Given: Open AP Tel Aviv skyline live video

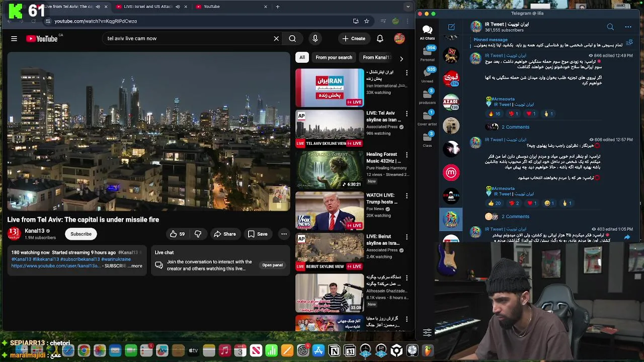Looking at the screenshot, I should coord(330,129).
